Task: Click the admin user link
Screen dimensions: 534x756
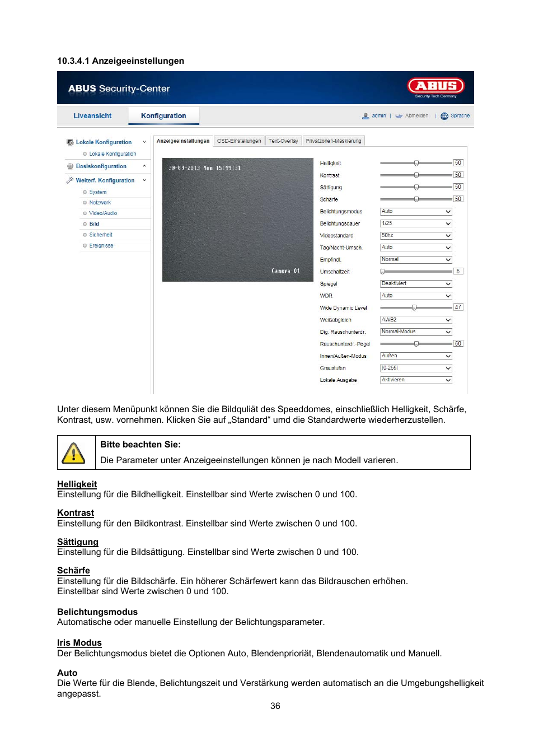Action: (x=379, y=116)
